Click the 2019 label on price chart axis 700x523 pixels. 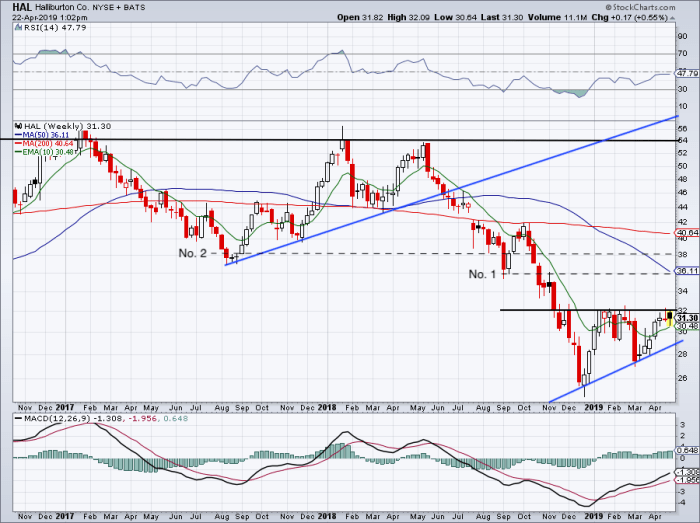point(593,407)
